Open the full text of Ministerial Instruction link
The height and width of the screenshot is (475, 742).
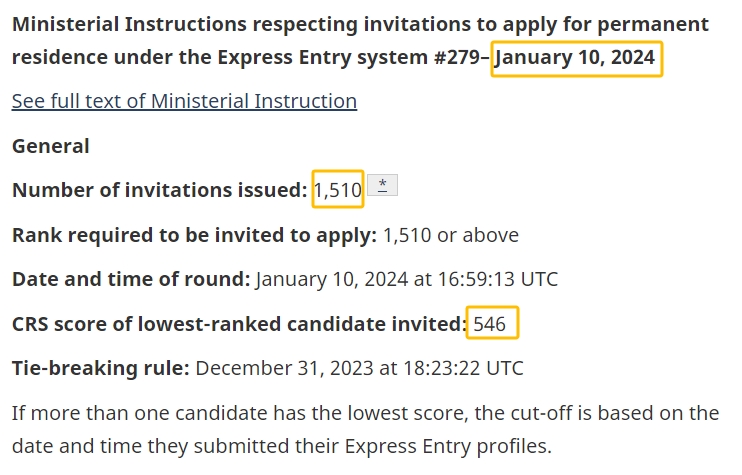(x=184, y=101)
